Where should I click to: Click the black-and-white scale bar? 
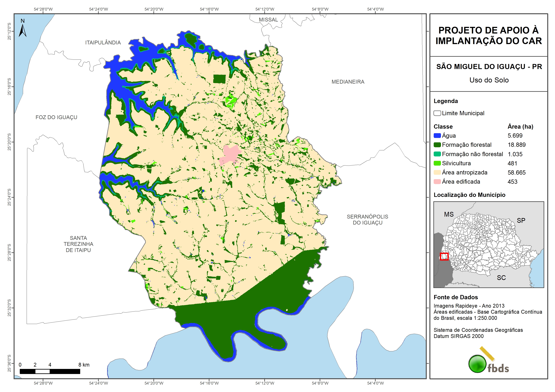click(50, 371)
